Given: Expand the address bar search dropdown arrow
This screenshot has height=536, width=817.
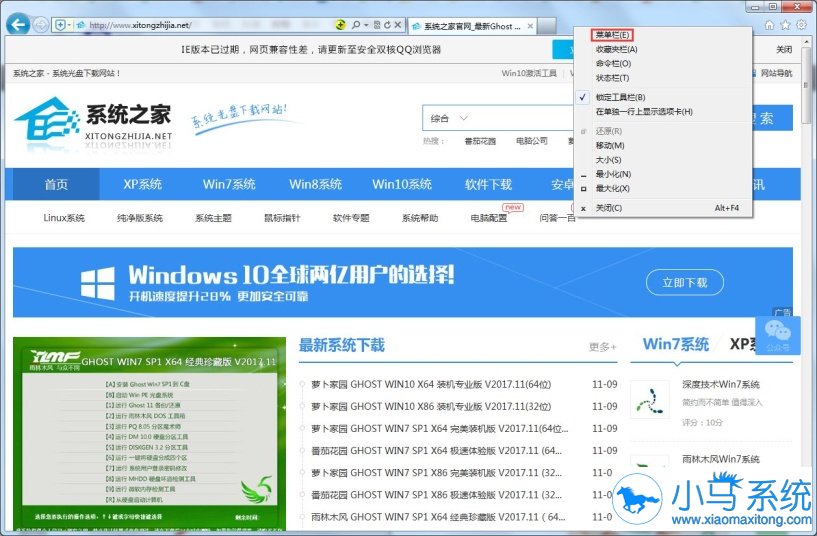Looking at the screenshot, I should coord(365,24).
